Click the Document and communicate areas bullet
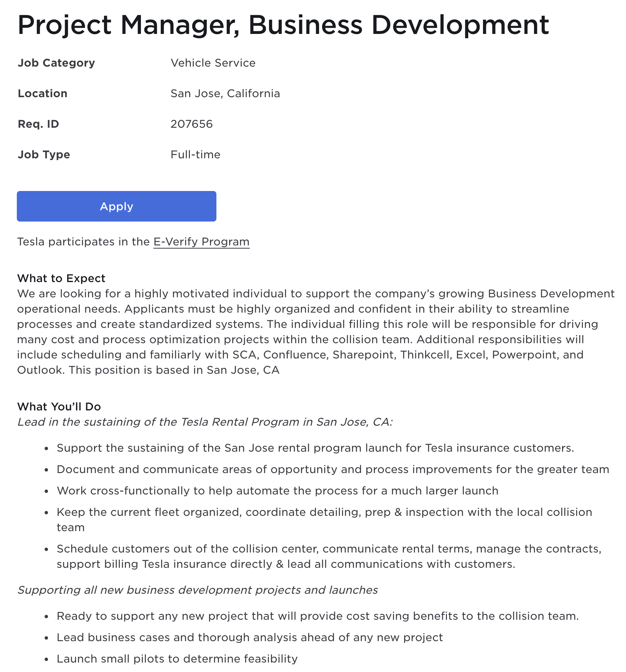The height and width of the screenshot is (672, 626). 333,469
